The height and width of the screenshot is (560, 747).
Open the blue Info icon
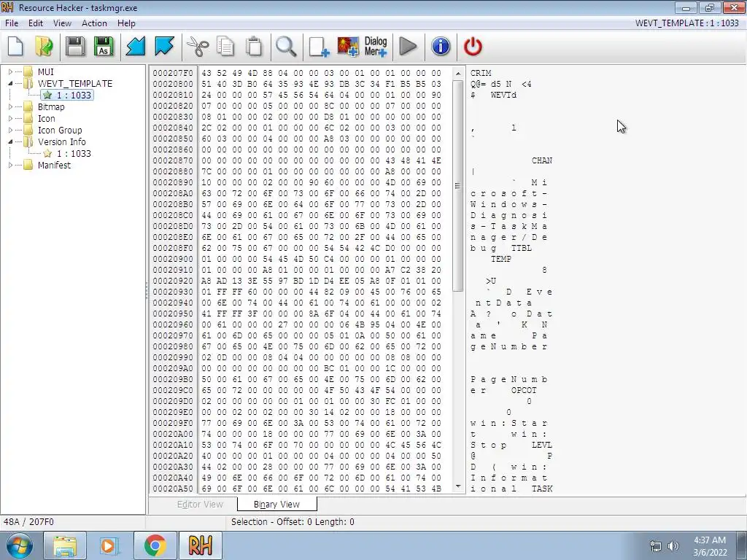click(x=441, y=47)
